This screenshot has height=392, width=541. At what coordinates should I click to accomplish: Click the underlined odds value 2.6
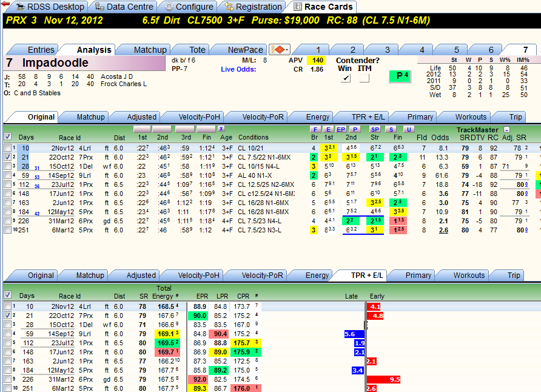pos(443,230)
